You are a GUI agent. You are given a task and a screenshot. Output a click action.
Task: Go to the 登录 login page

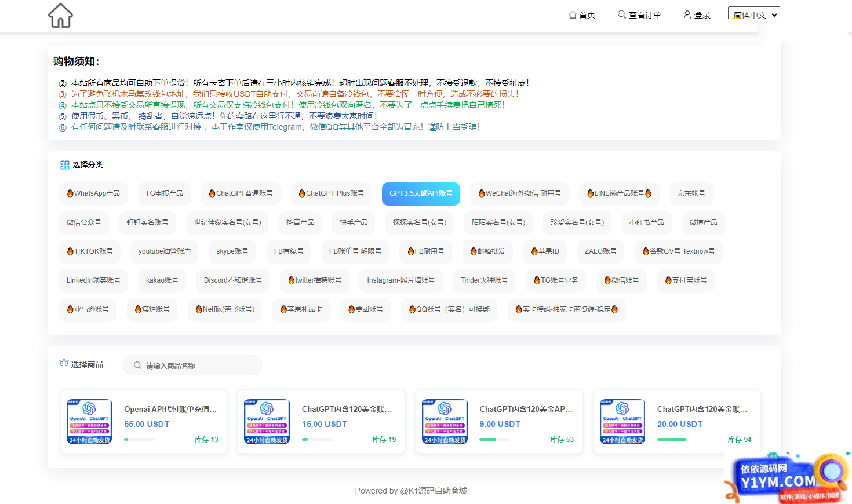click(x=697, y=15)
